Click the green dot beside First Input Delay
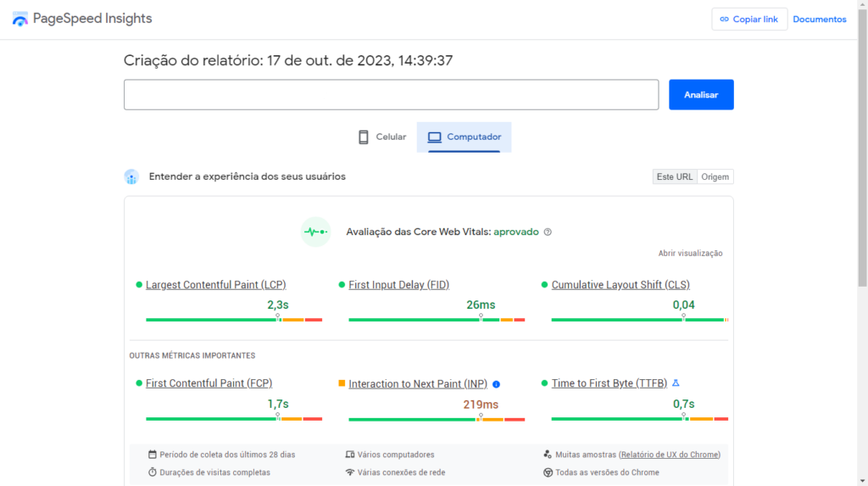The image size is (868, 486). pos(342,285)
